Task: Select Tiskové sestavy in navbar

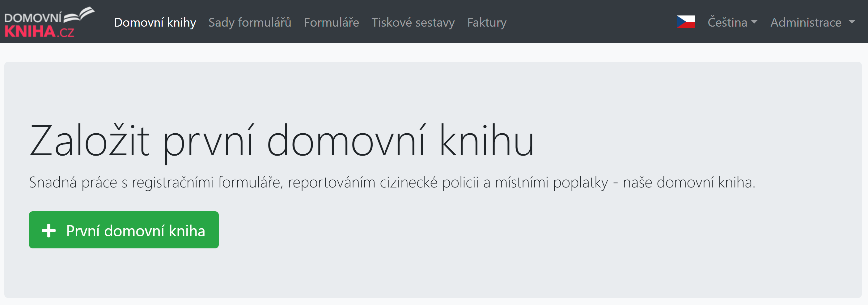Action: click(413, 22)
